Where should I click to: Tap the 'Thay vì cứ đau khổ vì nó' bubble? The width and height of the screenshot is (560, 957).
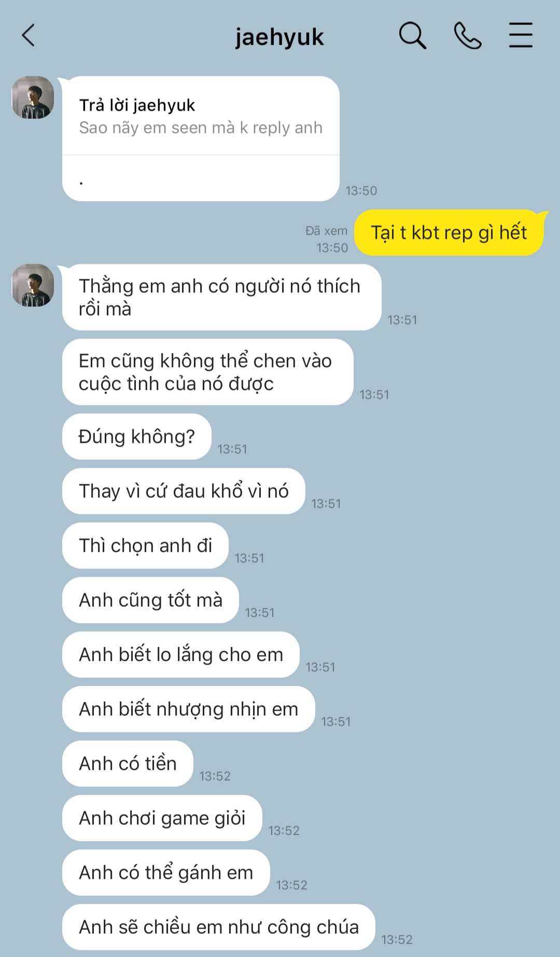184,491
